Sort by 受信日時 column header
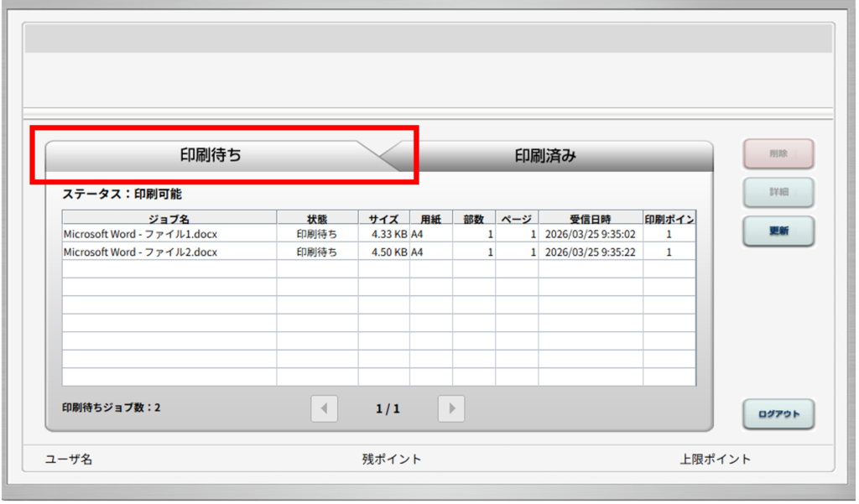This screenshot has height=504, width=859. point(591,219)
